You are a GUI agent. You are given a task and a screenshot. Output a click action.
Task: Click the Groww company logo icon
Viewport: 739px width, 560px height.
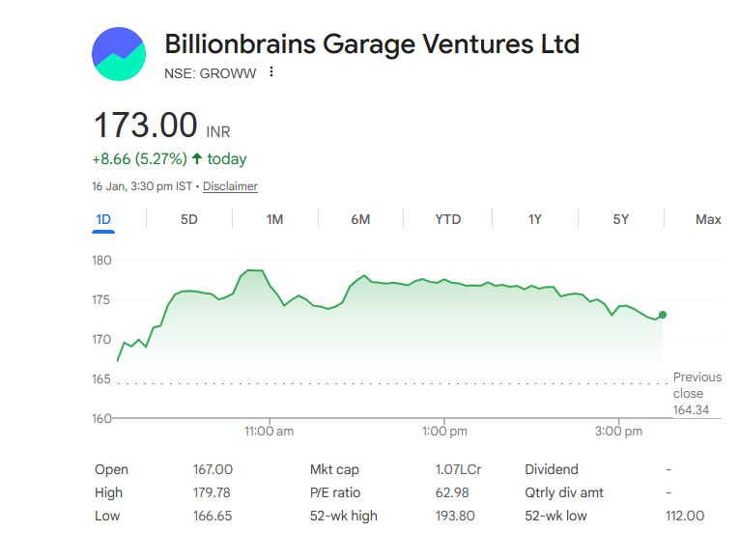[118, 54]
